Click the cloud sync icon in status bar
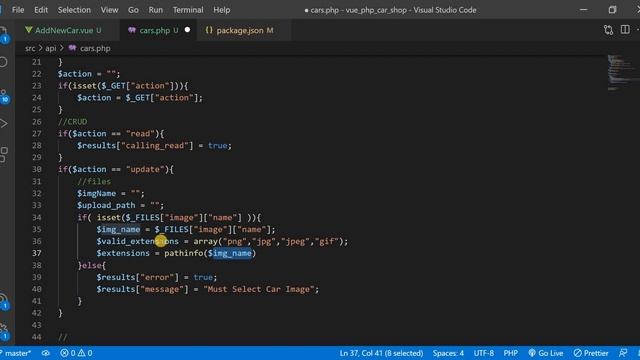The image size is (640, 360). click(x=45, y=353)
